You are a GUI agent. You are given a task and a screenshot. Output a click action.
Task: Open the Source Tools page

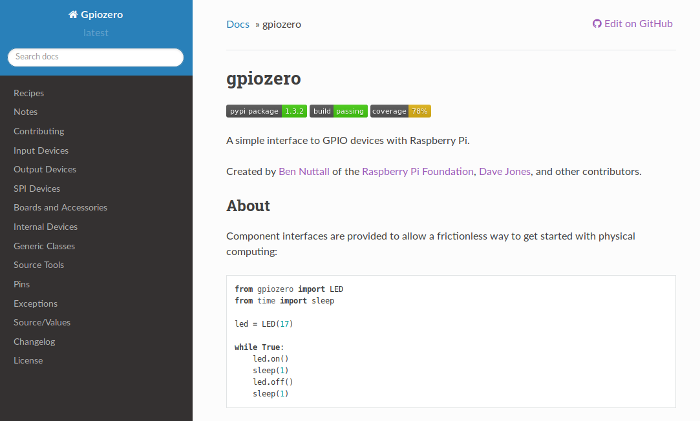[38, 265]
